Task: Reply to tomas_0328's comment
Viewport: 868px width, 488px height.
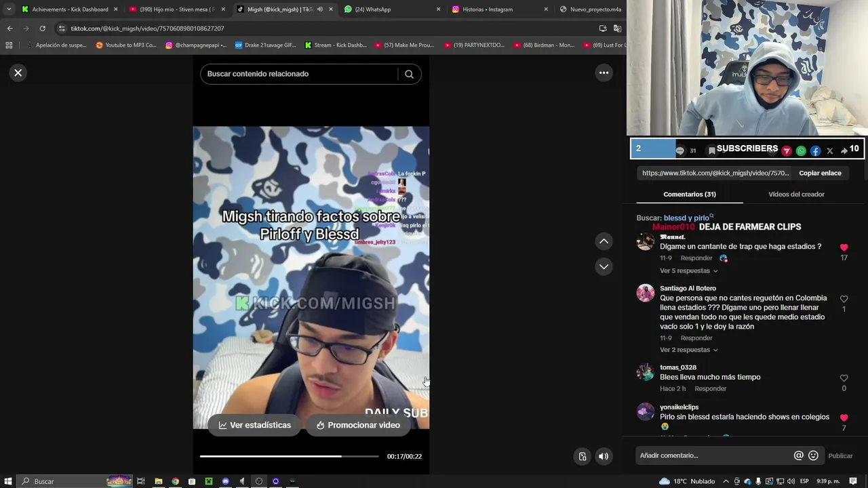Action: pyautogui.click(x=711, y=389)
